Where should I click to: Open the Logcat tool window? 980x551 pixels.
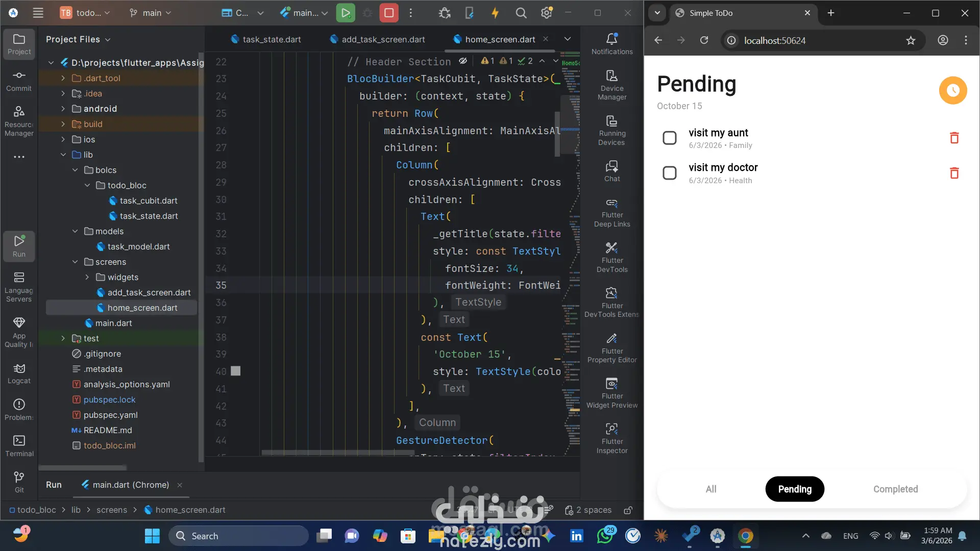click(x=19, y=373)
